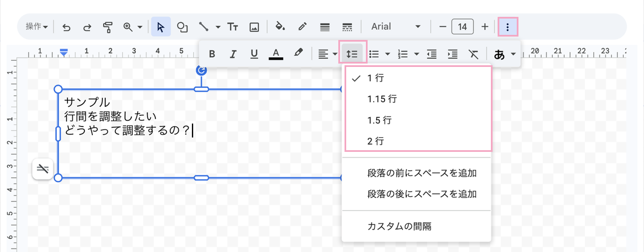
Task: Toggle underline formatting
Action: [254, 54]
